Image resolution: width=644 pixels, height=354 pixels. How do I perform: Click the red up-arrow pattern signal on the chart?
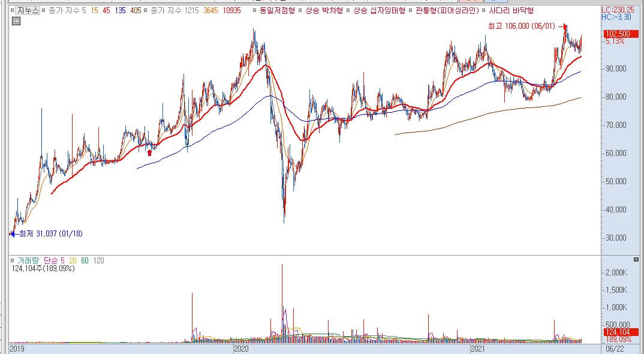[x=149, y=152]
